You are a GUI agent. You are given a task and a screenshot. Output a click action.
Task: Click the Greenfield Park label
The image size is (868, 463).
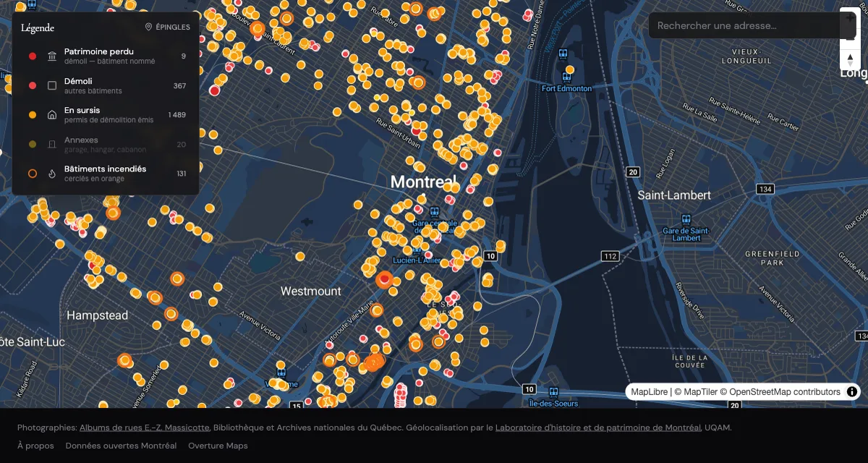(773, 258)
